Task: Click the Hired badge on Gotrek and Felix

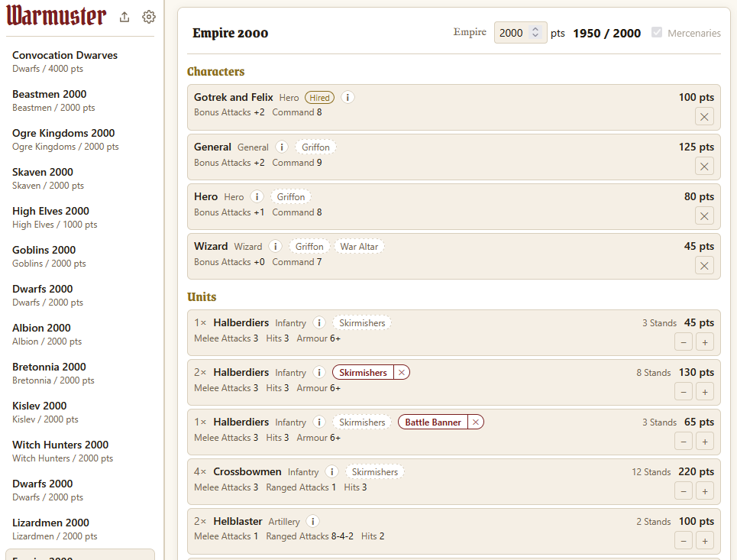Action: pyautogui.click(x=319, y=97)
